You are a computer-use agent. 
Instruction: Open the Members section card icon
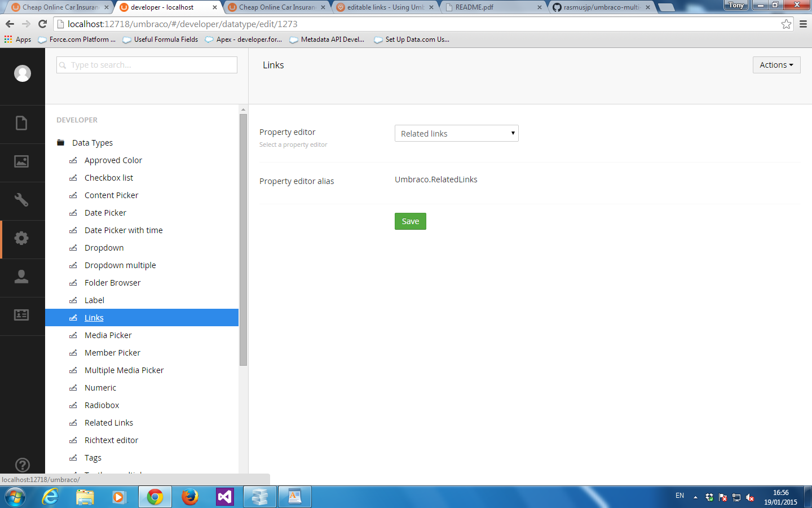coord(21,315)
